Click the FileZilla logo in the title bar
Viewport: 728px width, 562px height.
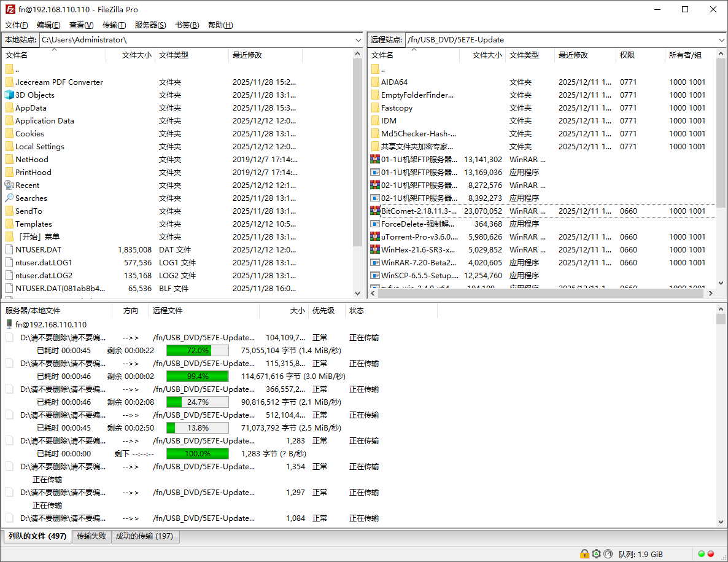click(x=10, y=9)
